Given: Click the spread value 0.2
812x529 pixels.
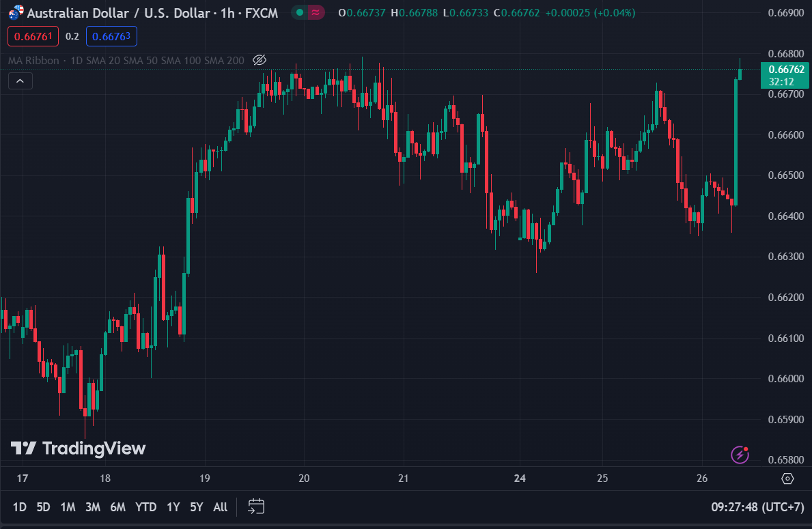Looking at the screenshot, I should (72, 36).
